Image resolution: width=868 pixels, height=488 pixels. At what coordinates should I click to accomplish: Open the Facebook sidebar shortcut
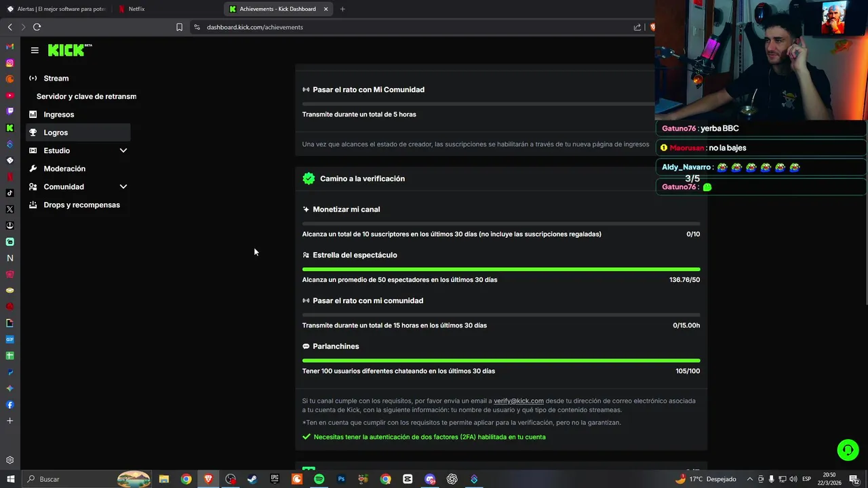(9, 405)
